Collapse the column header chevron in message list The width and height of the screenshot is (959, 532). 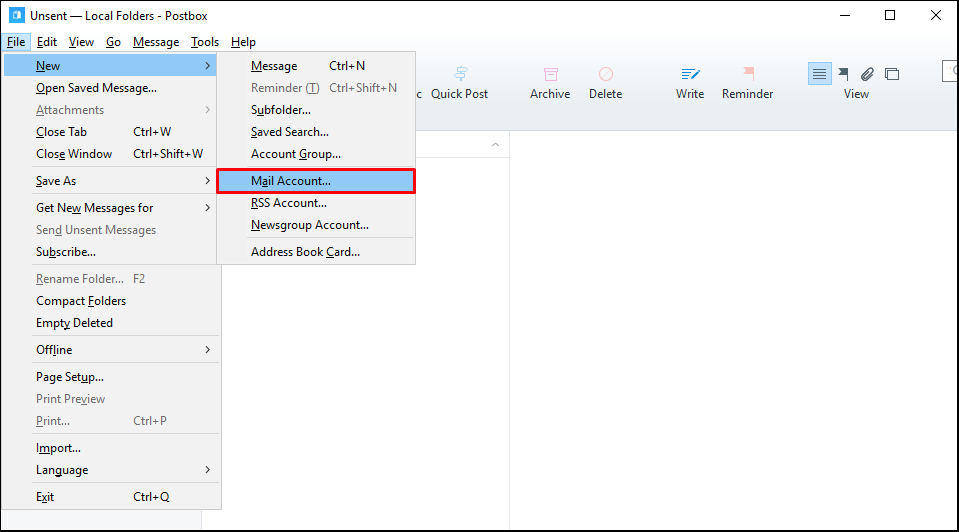(495, 145)
